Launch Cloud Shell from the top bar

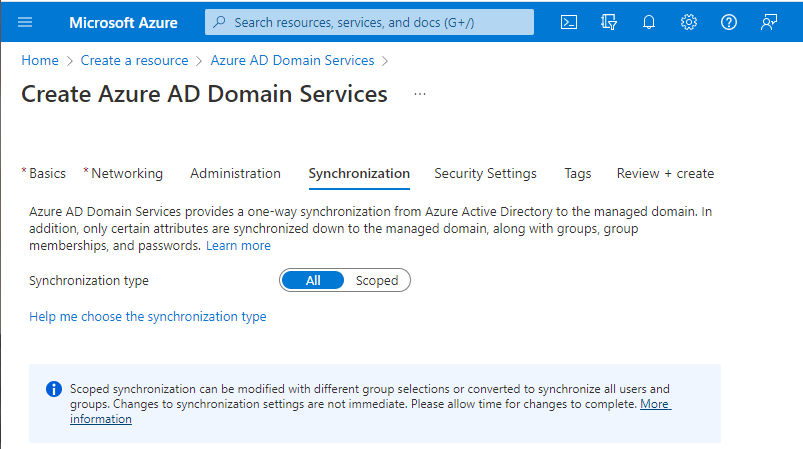[x=568, y=22]
